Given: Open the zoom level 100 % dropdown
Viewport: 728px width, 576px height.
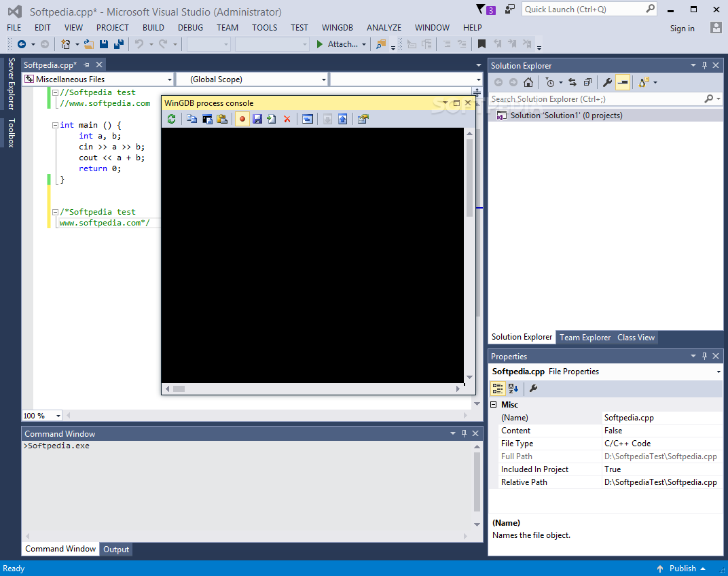Looking at the screenshot, I should (58, 416).
